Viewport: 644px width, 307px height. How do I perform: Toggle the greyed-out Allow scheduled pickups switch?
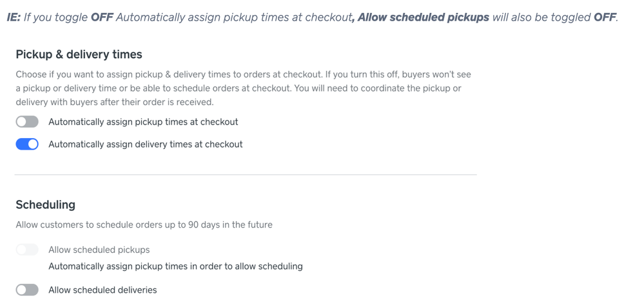tap(27, 250)
